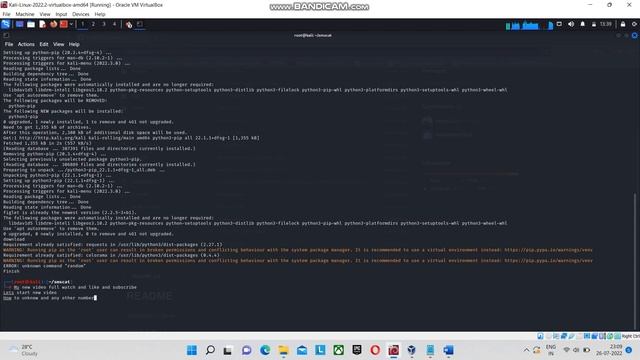
Task: Click the blue close button of the terminal window
Action: [634, 36]
